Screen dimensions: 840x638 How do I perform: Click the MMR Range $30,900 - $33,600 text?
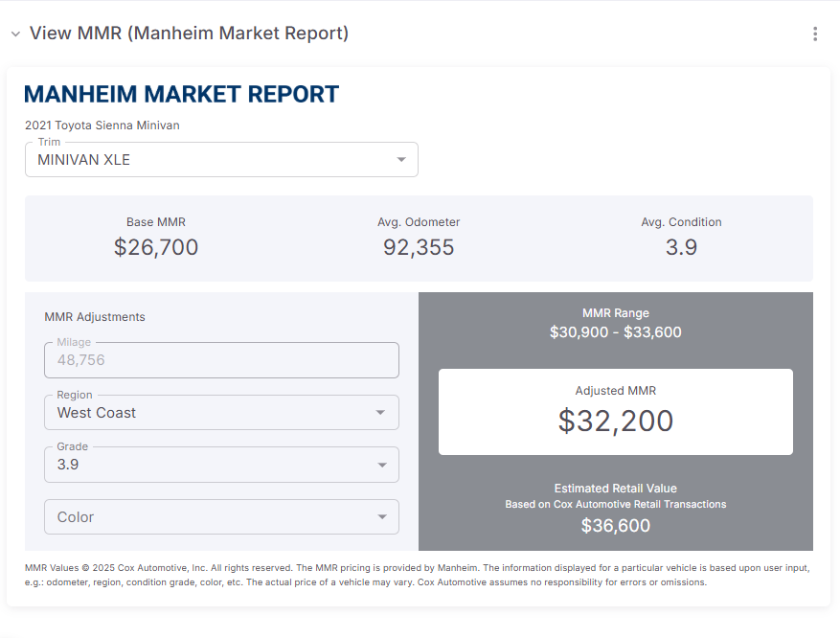pos(615,332)
